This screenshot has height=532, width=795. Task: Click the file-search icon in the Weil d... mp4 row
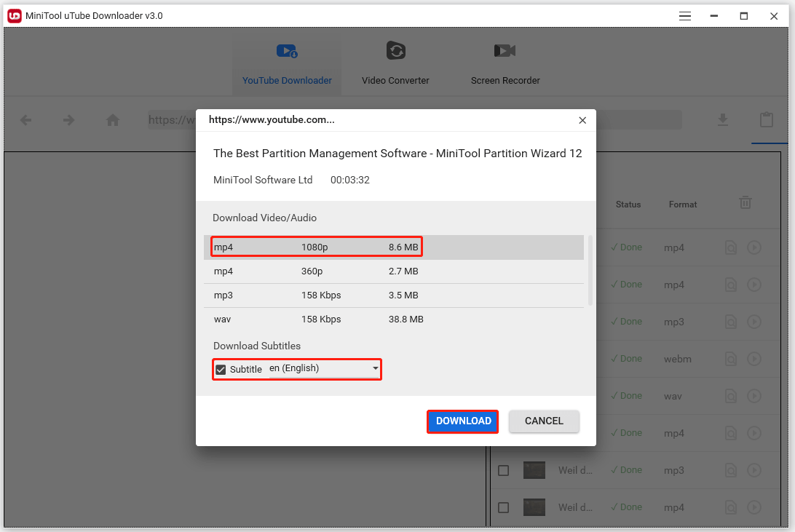tap(731, 507)
